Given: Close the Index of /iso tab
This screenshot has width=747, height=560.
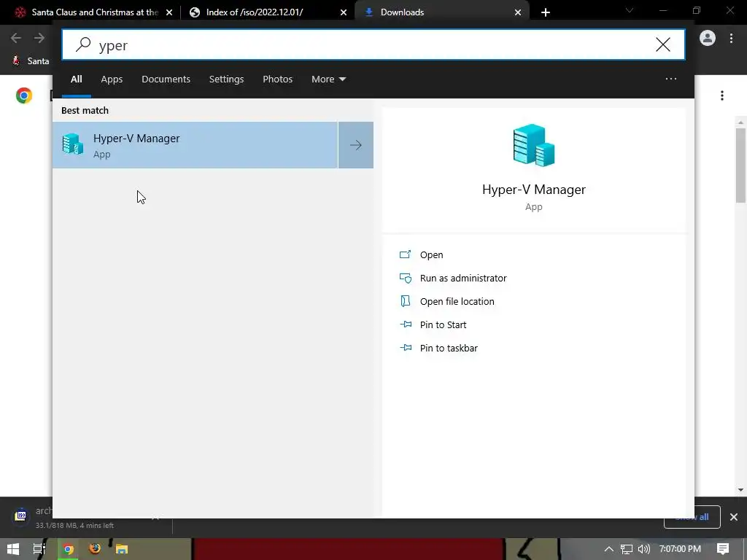Looking at the screenshot, I should 344,12.
